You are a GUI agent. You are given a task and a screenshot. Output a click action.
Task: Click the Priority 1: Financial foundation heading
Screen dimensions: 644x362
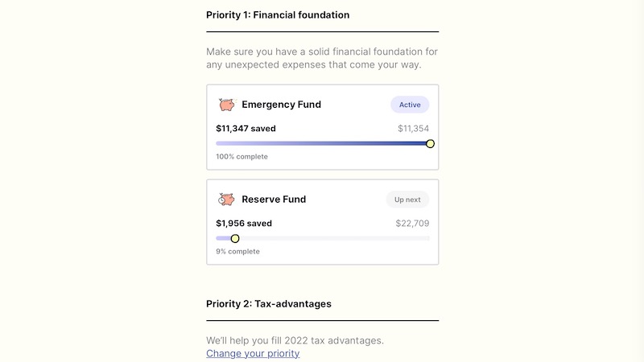tap(278, 14)
